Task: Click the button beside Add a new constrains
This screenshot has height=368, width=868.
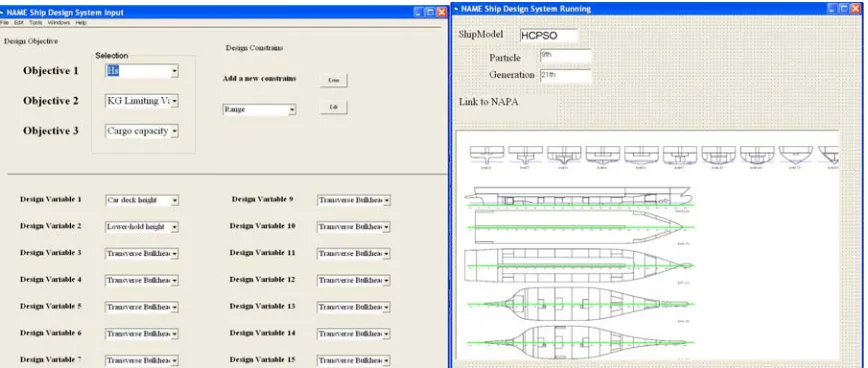Action: (x=333, y=80)
